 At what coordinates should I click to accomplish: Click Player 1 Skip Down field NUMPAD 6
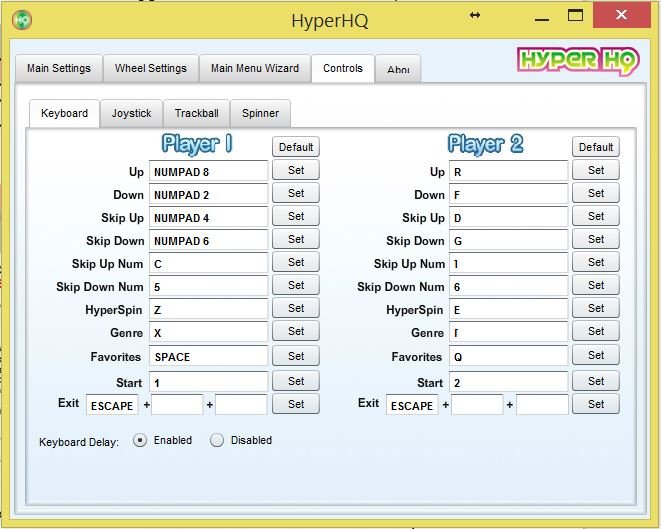click(208, 240)
